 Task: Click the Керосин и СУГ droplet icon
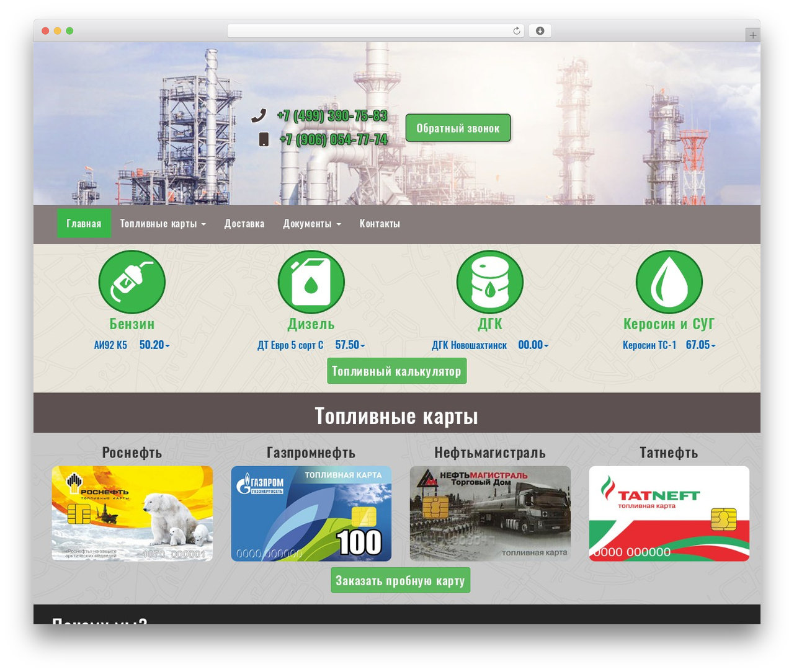(669, 281)
